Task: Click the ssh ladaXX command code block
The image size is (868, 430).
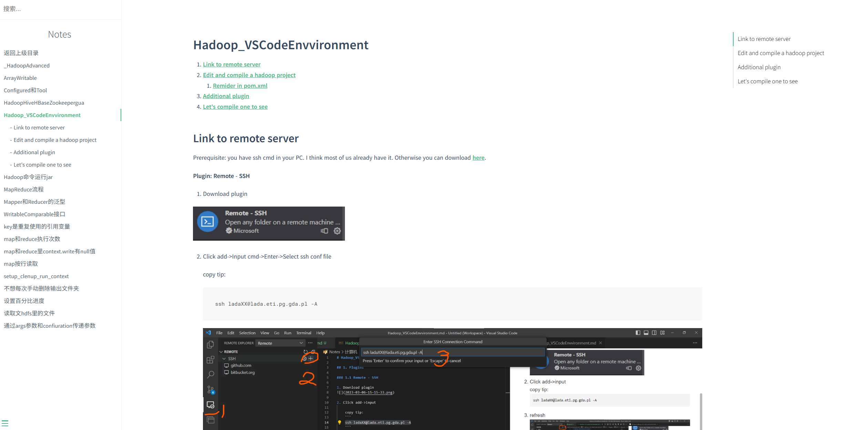Action: pos(452,304)
